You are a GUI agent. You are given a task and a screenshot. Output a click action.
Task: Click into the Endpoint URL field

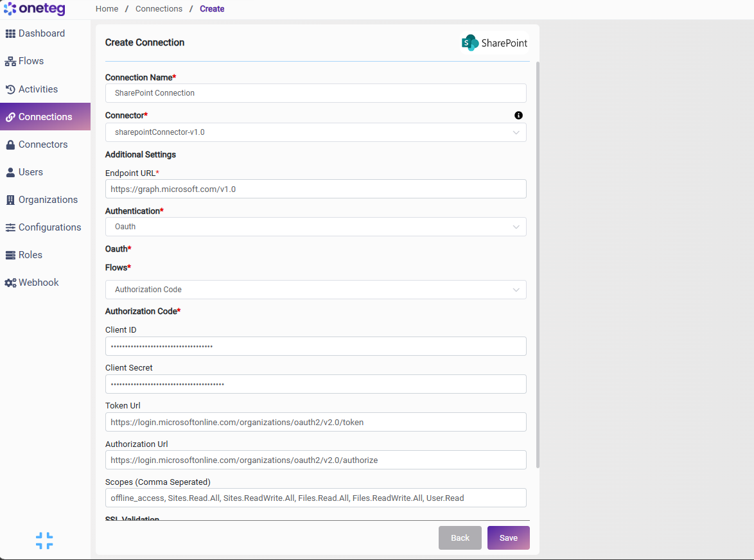coord(315,189)
